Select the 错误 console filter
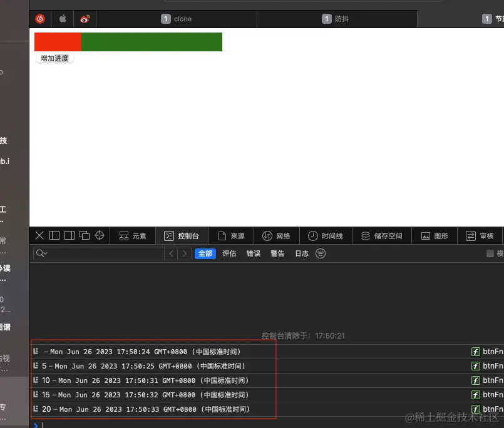Screen dimensions: 504x428 pos(254,253)
